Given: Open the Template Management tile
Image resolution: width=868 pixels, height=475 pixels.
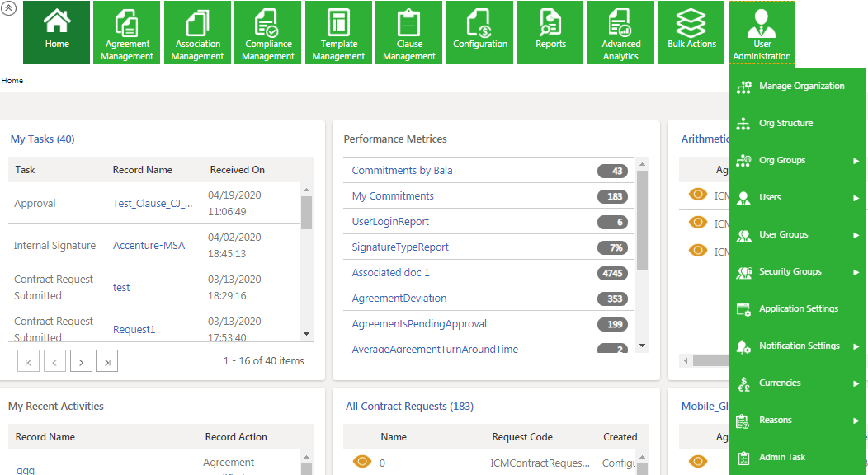Looking at the screenshot, I should click(338, 33).
